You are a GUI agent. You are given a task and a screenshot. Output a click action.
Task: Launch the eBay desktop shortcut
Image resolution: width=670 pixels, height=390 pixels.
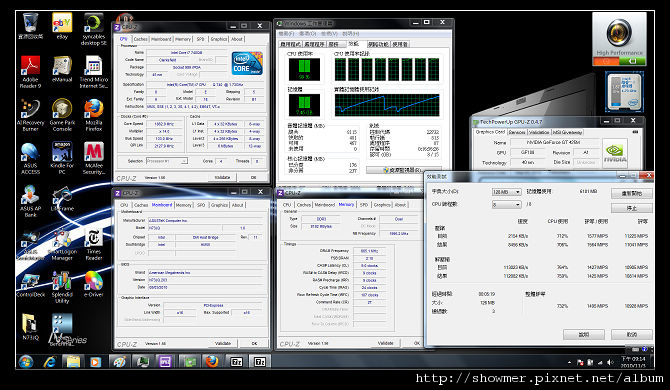pos(62,26)
